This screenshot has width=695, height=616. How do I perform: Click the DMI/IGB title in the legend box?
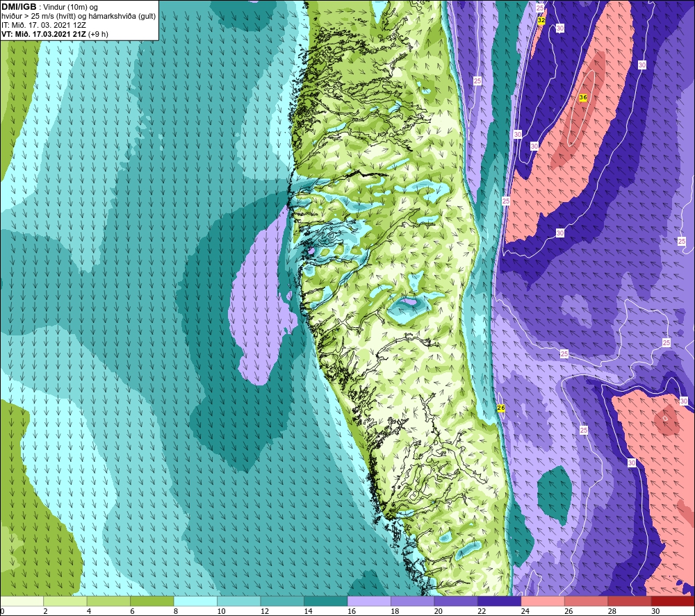(x=19, y=7)
